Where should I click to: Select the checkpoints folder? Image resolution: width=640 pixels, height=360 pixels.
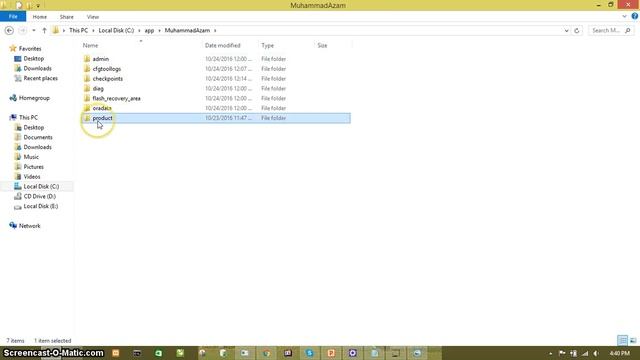(107, 79)
